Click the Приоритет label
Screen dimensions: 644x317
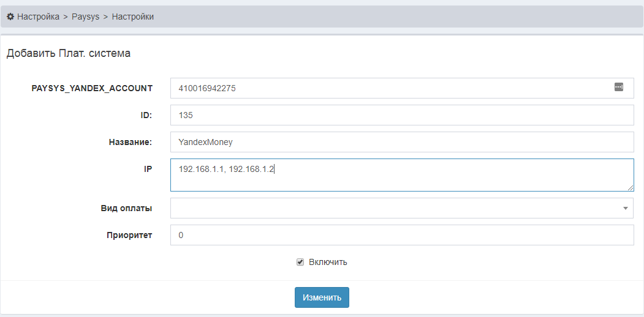pyautogui.click(x=129, y=236)
